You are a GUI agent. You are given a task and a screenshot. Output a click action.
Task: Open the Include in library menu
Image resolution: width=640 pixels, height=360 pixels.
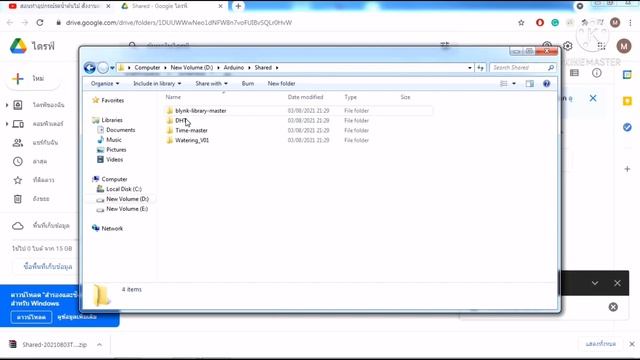157,83
